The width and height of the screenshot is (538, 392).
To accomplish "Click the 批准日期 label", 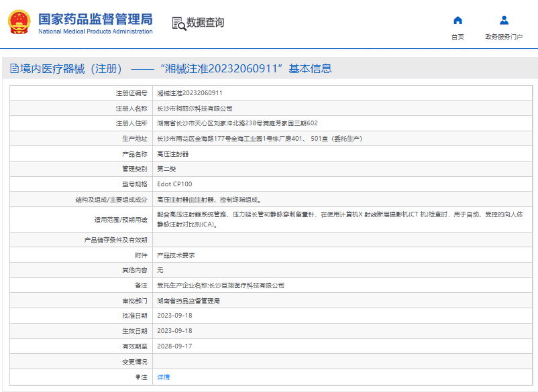I will point(135,315).
